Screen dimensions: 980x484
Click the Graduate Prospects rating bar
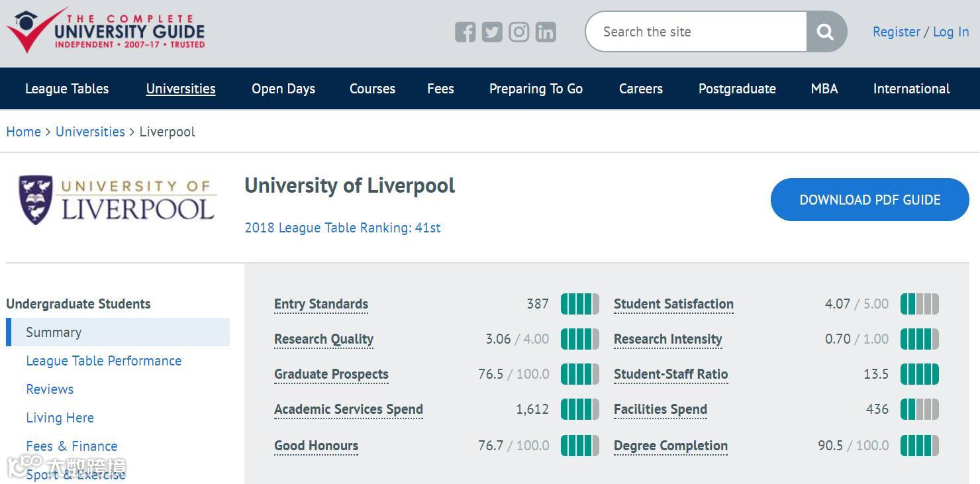[580, 374]
